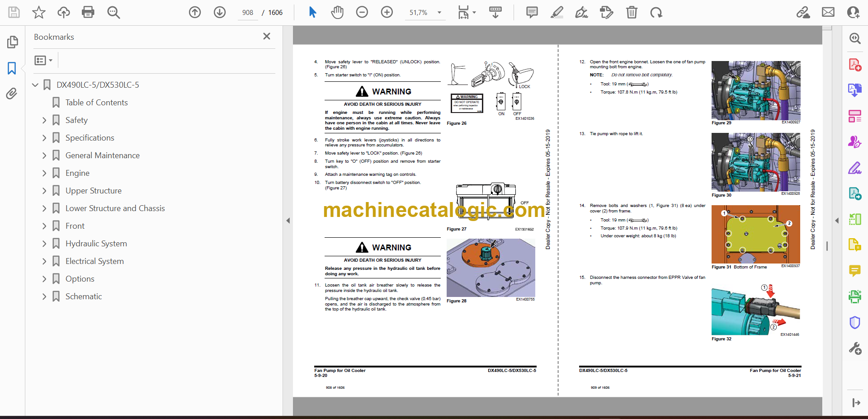Open the yellow Comment tool in sidebar
The width and height of the screenshot is (868, 419).
854,271
